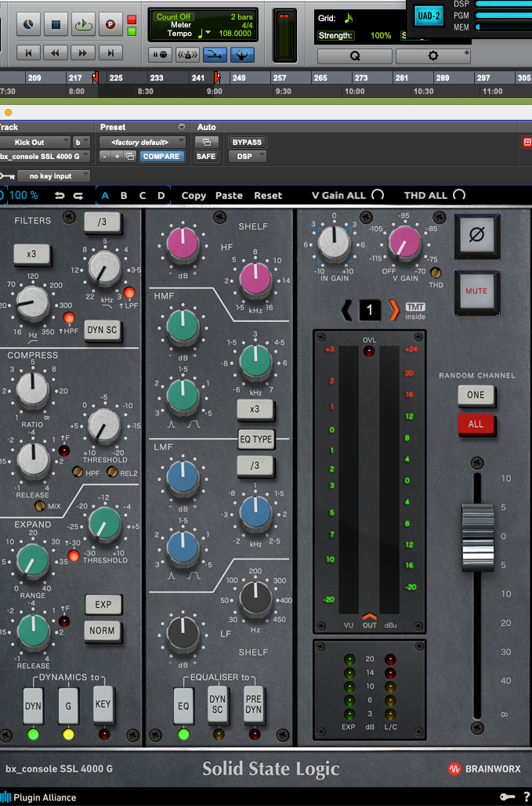Toggle the tempo conductor button
Screen dimensions: 532x806
(x=242, y=55)
